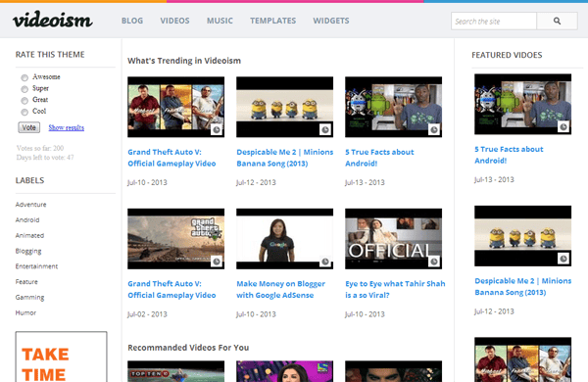Click clock icon on first Grand Theft Auto thumbnail
This screenshot has height=382, width=588.
click(217, 129)
